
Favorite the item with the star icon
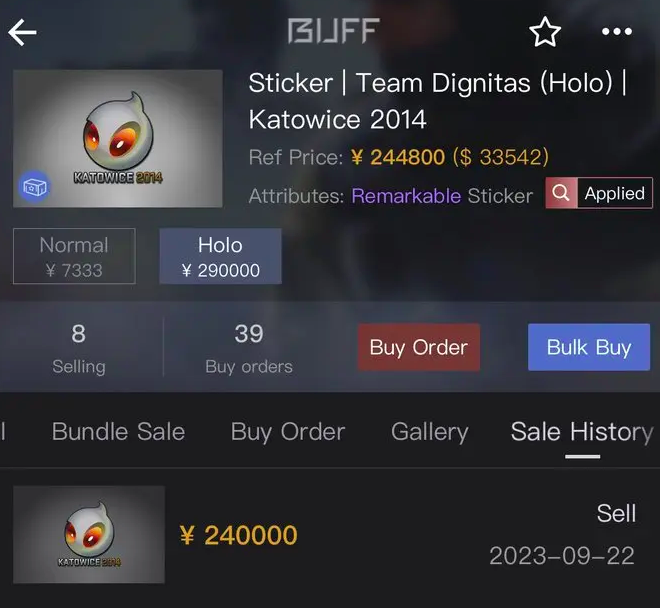click(x=545, y=32)
